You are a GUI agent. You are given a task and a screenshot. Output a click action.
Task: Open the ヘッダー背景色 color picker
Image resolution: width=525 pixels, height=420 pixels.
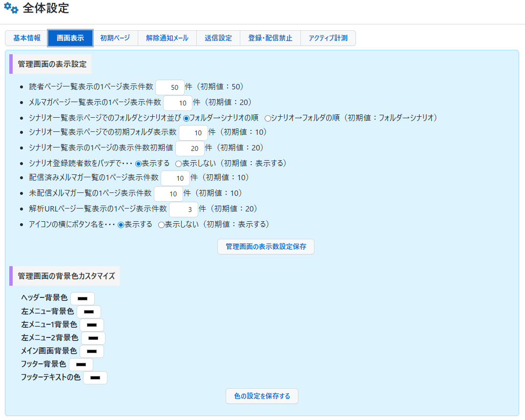(83, 298)
